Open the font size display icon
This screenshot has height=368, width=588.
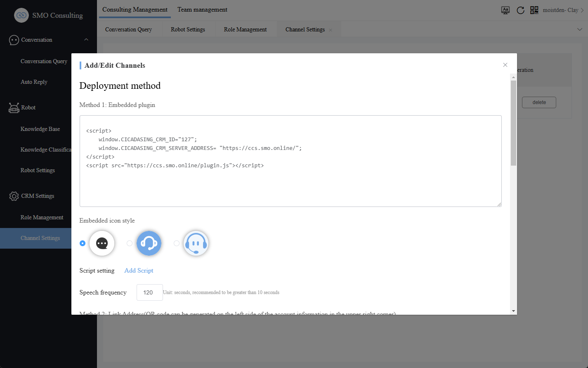pyautogui.click(x=505, y=10)
